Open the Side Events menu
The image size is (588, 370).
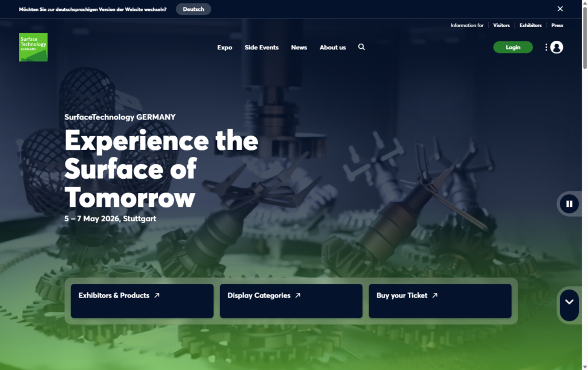pyautogui.click(x=261, y=47)
